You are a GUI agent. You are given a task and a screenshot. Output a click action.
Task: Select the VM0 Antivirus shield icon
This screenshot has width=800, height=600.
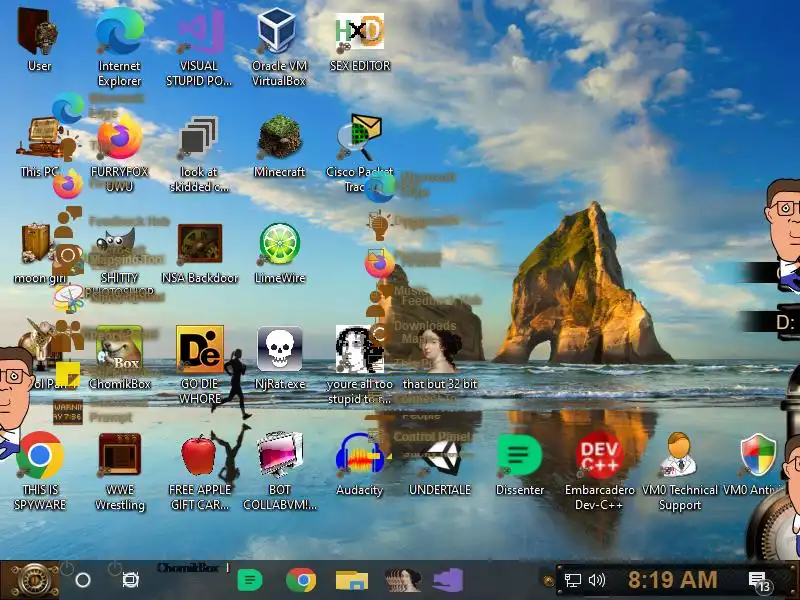tap(756, 463)
